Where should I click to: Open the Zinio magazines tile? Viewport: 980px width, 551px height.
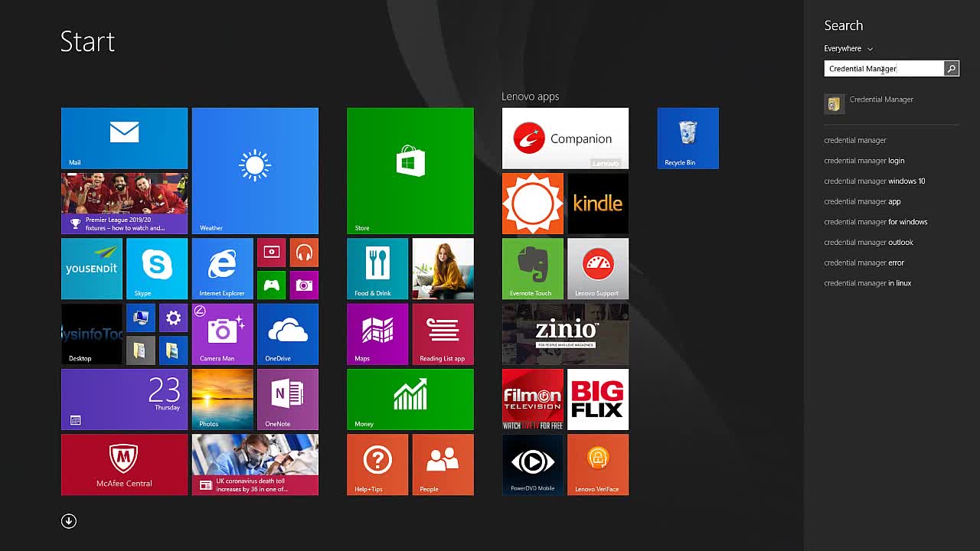pyautogui.click(x=565, y=334)
